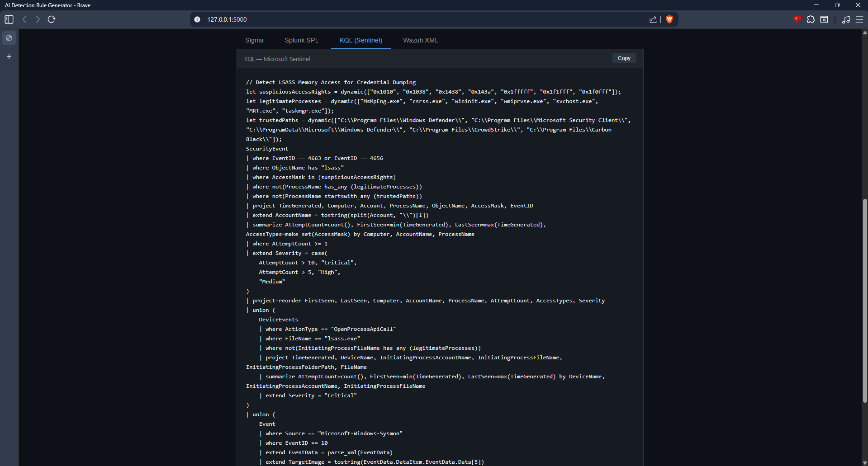
Task: Click the 'Detect LSASS Memory Access' comment line
Action: [331, 82]
